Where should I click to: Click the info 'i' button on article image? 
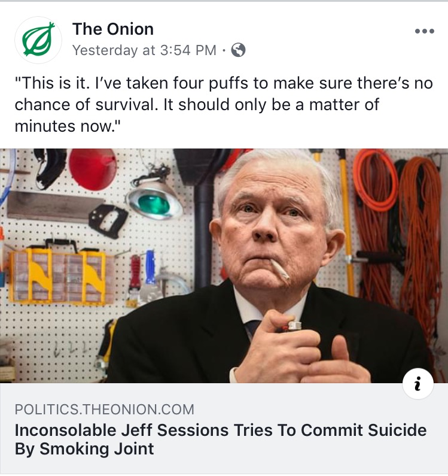[x=418, y=384]
